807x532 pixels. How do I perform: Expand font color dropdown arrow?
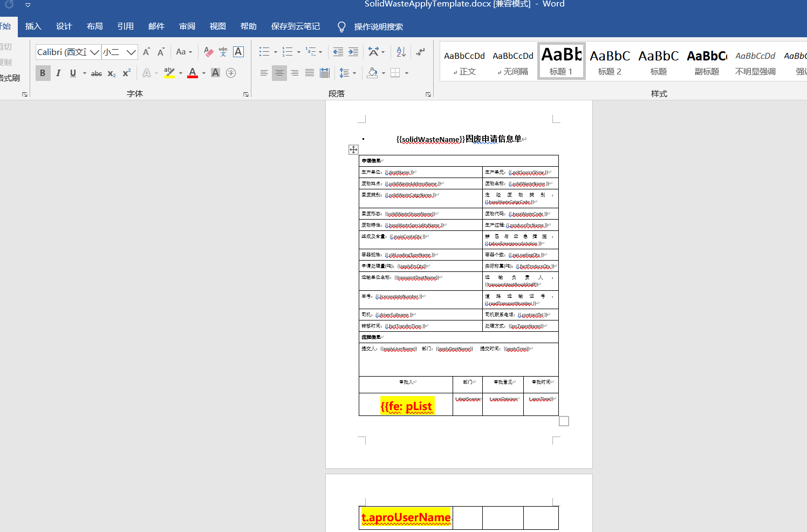point(204,73)
